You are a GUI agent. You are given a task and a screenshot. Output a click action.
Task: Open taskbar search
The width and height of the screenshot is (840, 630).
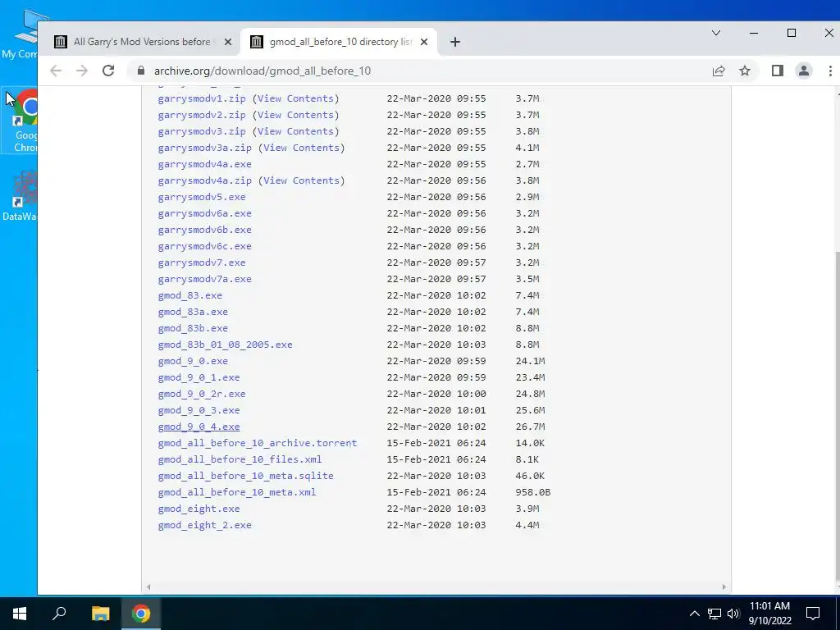(x=59, y=614)
